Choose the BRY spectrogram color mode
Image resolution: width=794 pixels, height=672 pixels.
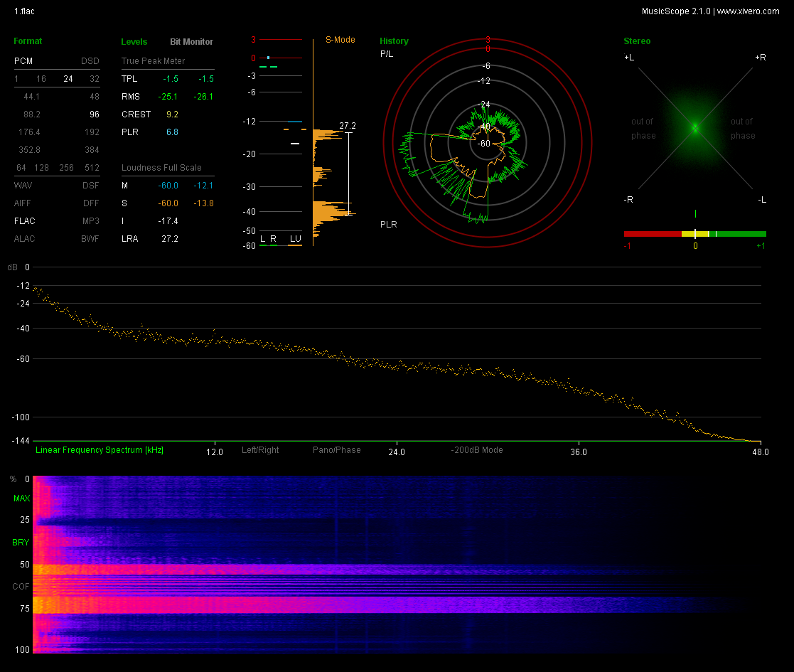tap(21, 543)
